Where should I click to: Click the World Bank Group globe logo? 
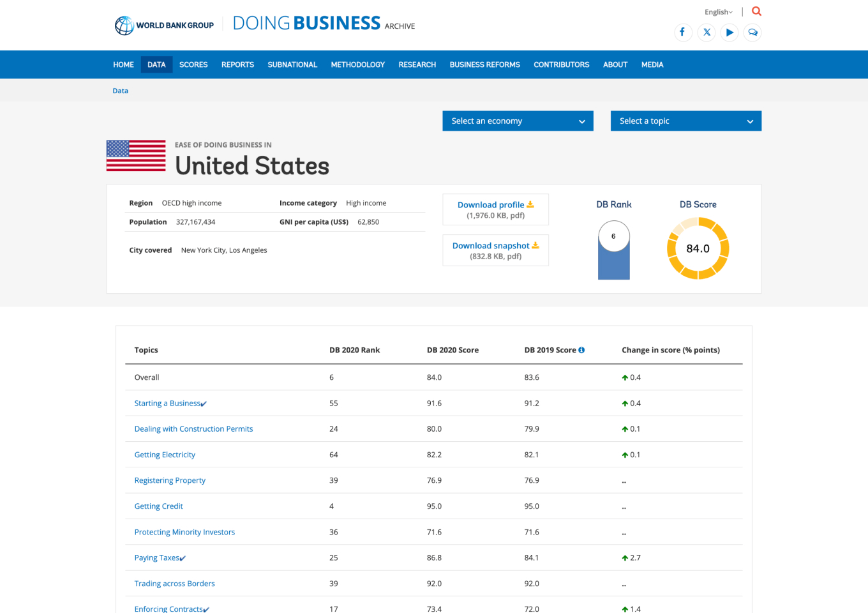(x=124, y=26)
